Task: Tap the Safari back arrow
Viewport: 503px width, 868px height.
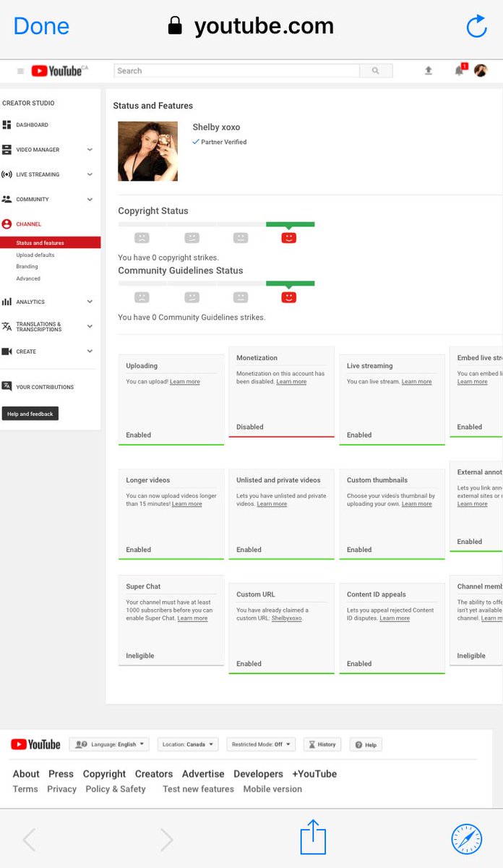Action: 29,840
